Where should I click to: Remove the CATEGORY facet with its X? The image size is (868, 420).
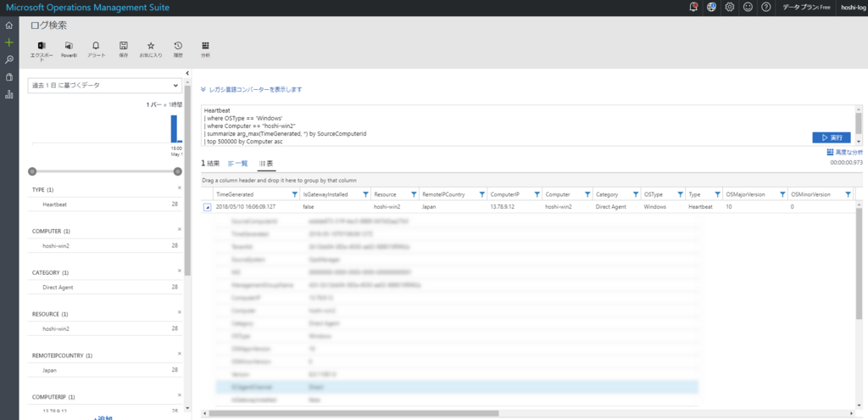[x=180, y=271]
